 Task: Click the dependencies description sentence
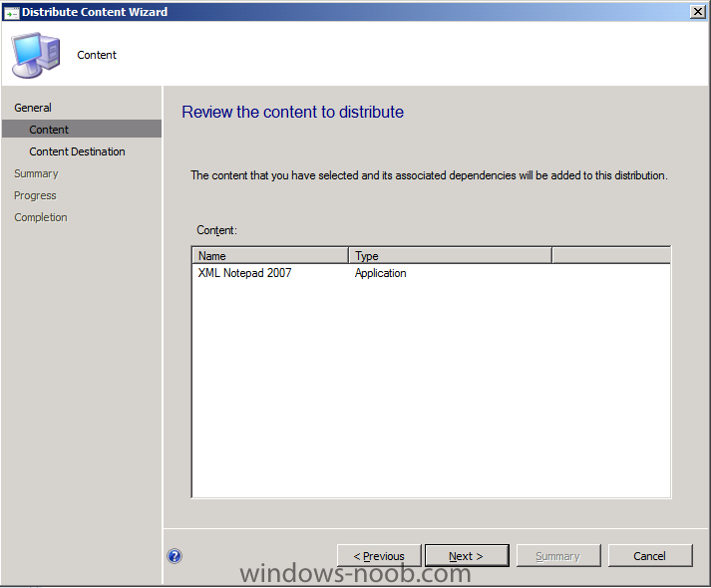point(429,175)
